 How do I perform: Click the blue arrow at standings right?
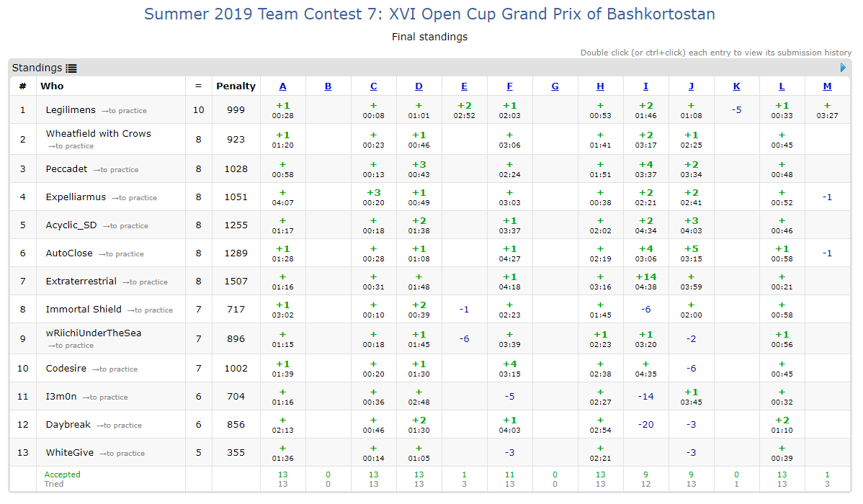(844, 68)
